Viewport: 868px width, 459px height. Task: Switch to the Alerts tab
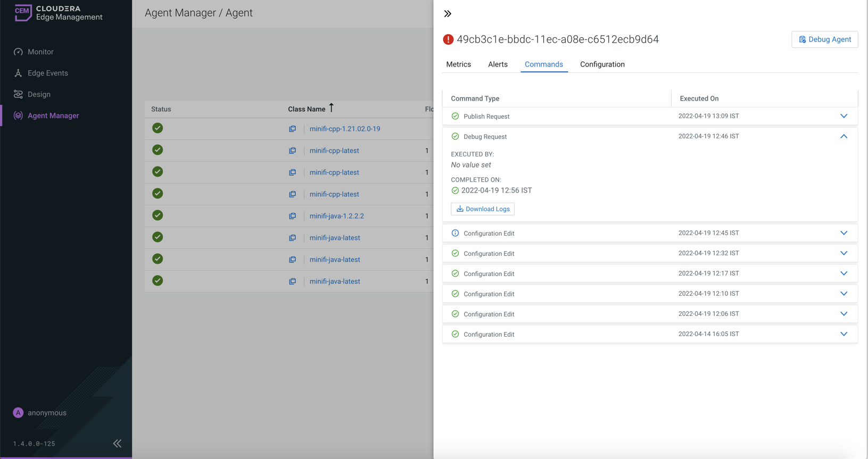coord(498,64)
